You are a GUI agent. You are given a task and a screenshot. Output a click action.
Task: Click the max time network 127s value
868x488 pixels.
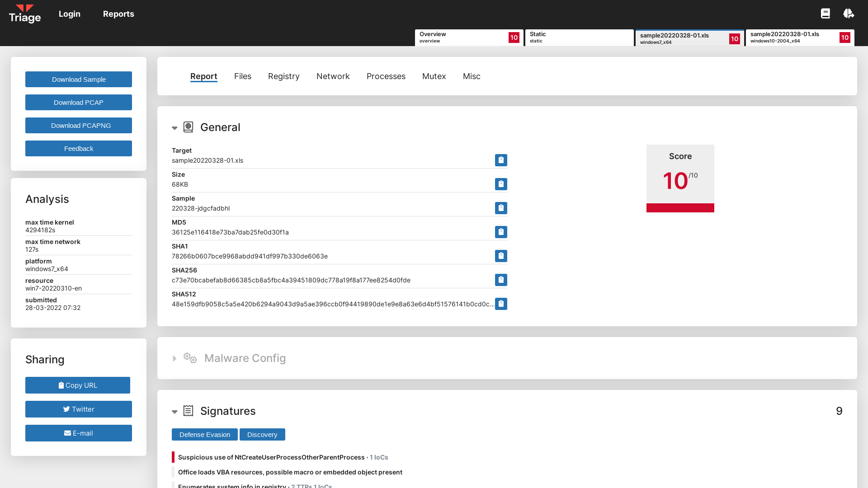[x=32, y=249]
